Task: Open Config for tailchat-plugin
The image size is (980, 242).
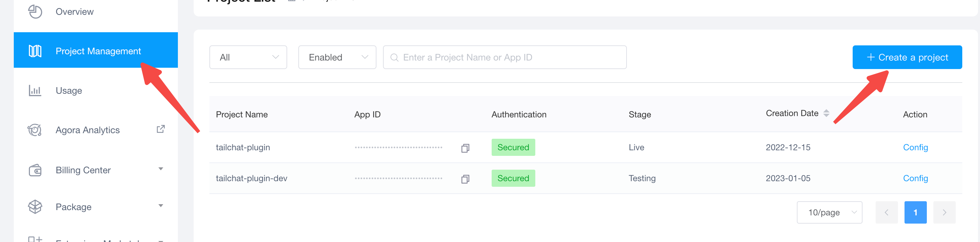Action: point(915,148)
